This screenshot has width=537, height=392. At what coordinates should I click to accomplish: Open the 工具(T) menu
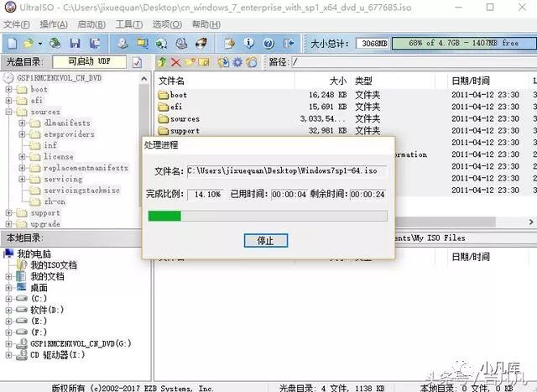coord(129,24)
